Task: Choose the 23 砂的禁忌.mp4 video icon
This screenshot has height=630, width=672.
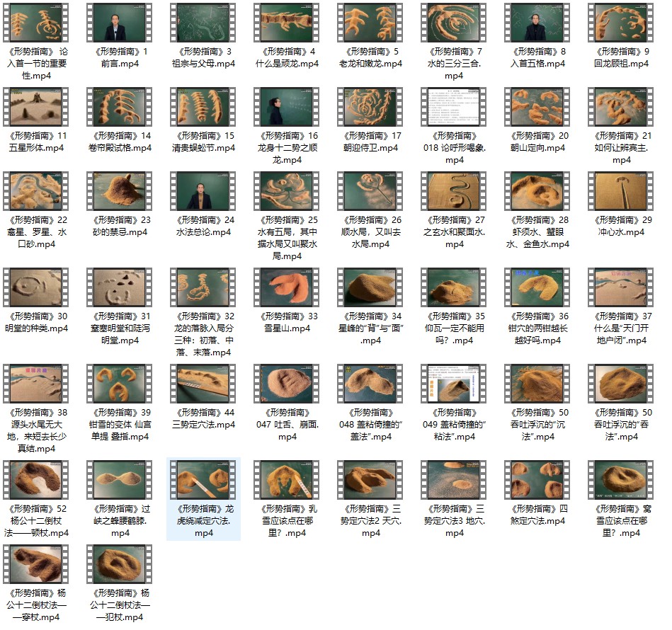Action: [x=120, y=191]
